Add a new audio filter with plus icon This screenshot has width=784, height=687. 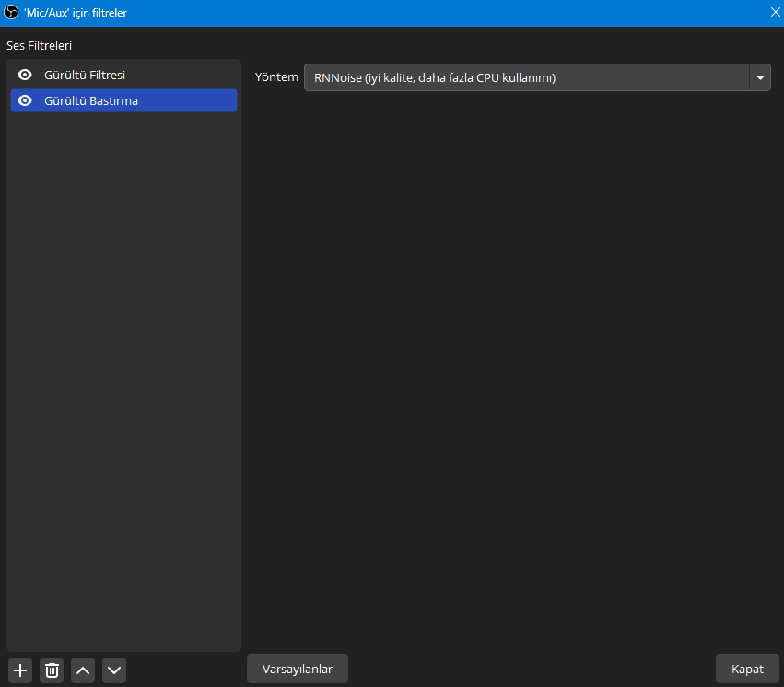(20, 670)
